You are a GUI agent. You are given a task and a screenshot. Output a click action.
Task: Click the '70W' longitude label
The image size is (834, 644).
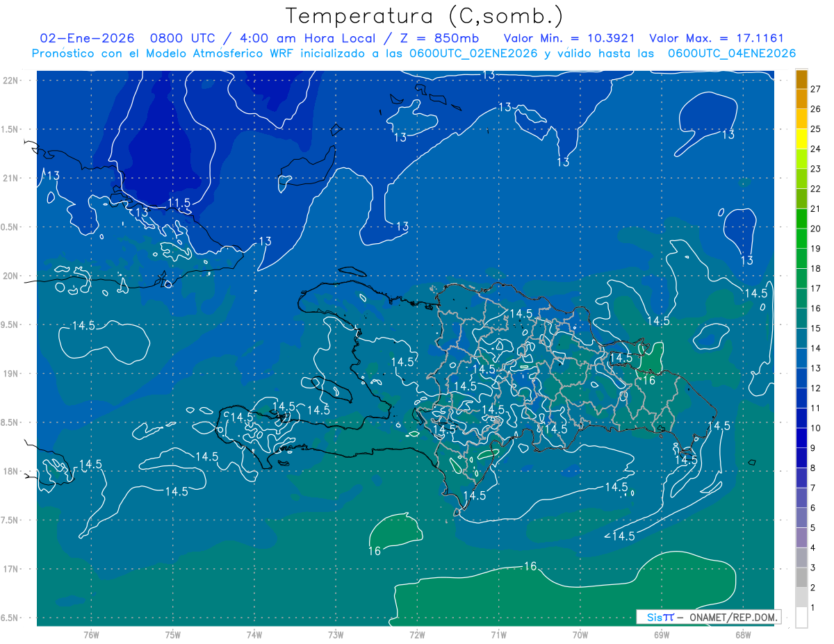pos(580,634)
